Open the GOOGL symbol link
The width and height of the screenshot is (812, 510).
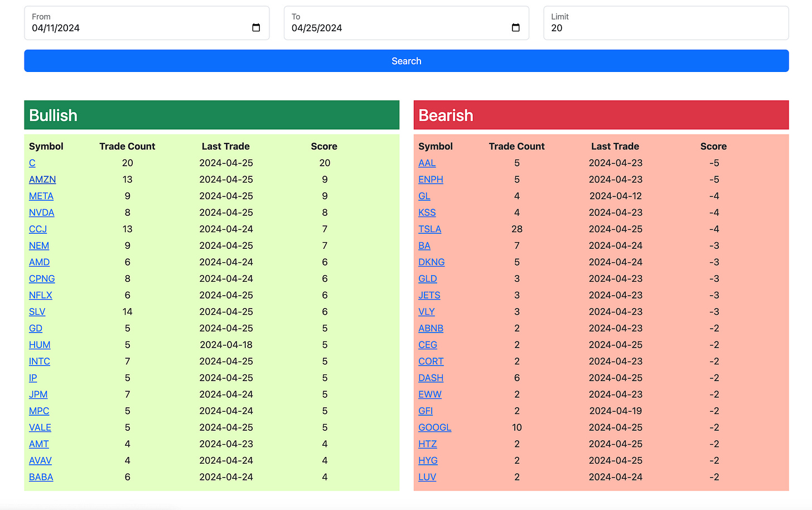click(435, 427)
